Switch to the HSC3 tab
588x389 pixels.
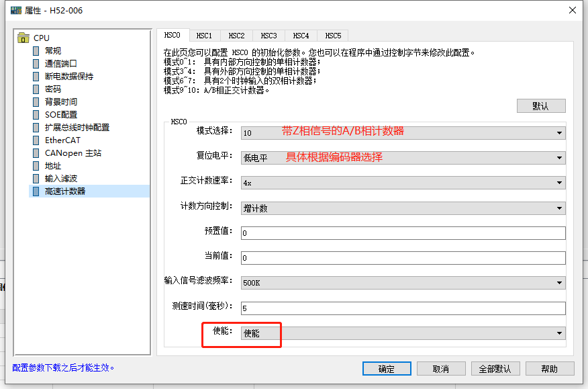click(269, 36)
